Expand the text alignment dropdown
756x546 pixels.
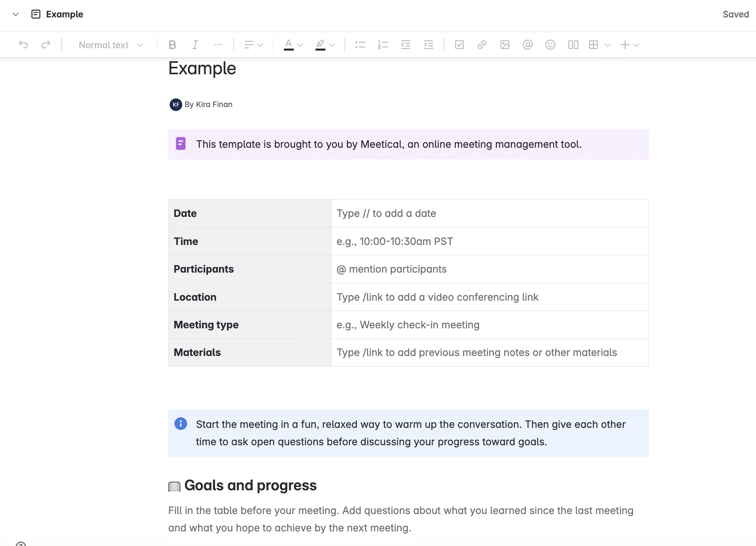click(253, 45)
